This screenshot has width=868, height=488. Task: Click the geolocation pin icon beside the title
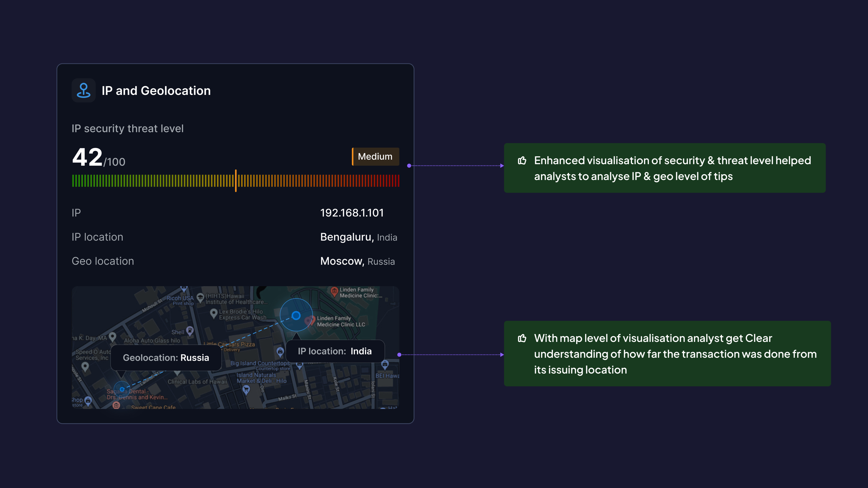(x=83, y=90)
